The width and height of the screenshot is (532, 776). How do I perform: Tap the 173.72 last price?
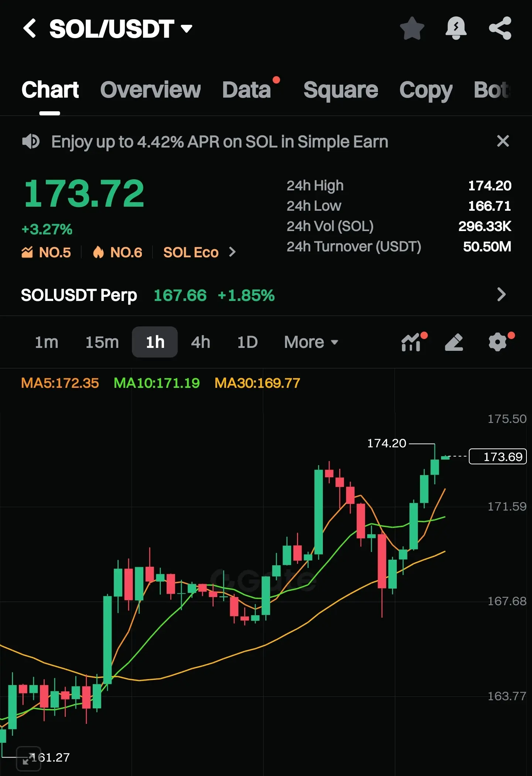pos(84,193)
